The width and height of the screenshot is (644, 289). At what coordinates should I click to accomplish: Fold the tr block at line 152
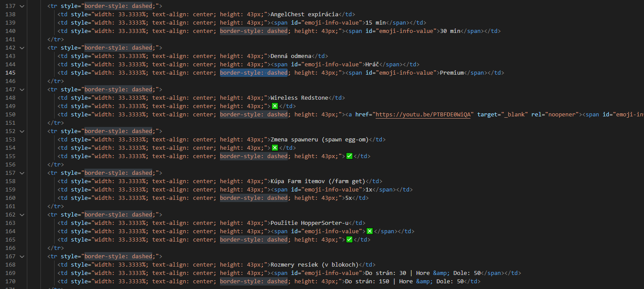[22, 131]
